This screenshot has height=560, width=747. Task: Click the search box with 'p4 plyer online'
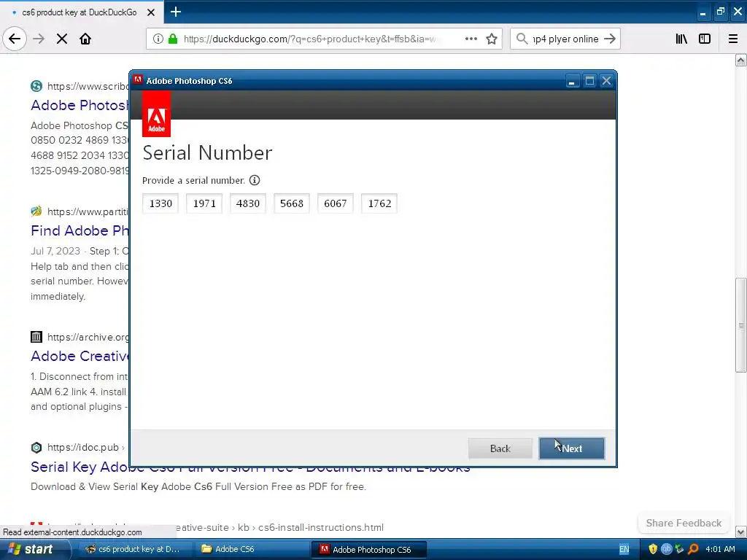565,39
